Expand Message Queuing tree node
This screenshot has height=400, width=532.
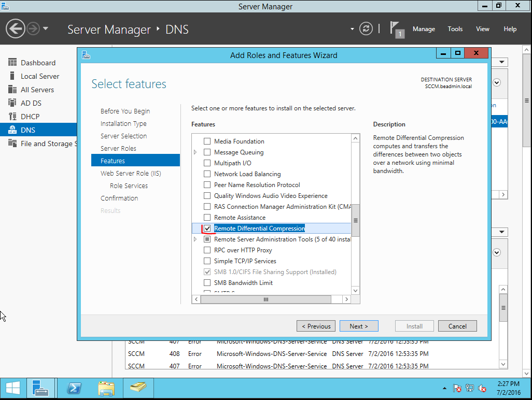pos(195,152)
